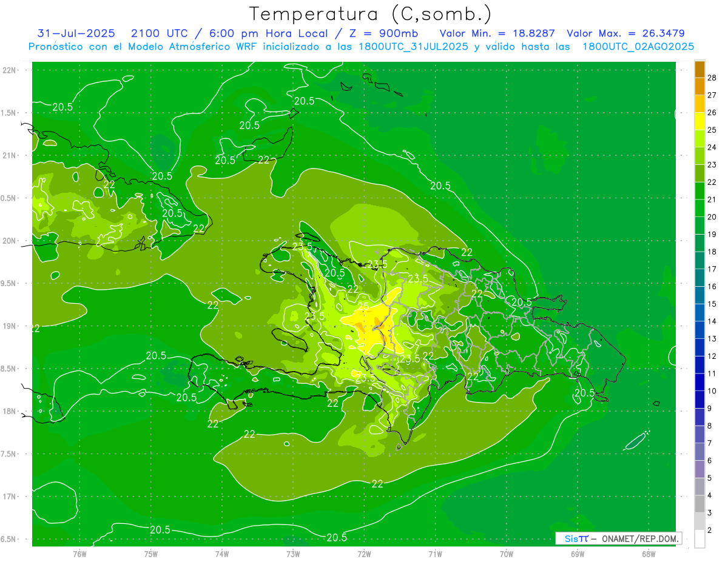Click the "74W" longitude axis label
The image size is (728, 562).
[222, 554]
